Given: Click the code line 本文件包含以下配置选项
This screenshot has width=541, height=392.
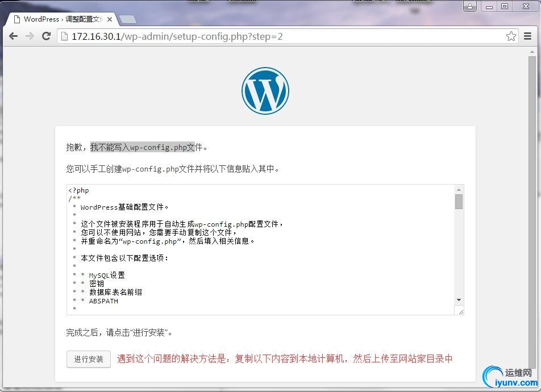Looking at the screenshot, I should [124, 258].
